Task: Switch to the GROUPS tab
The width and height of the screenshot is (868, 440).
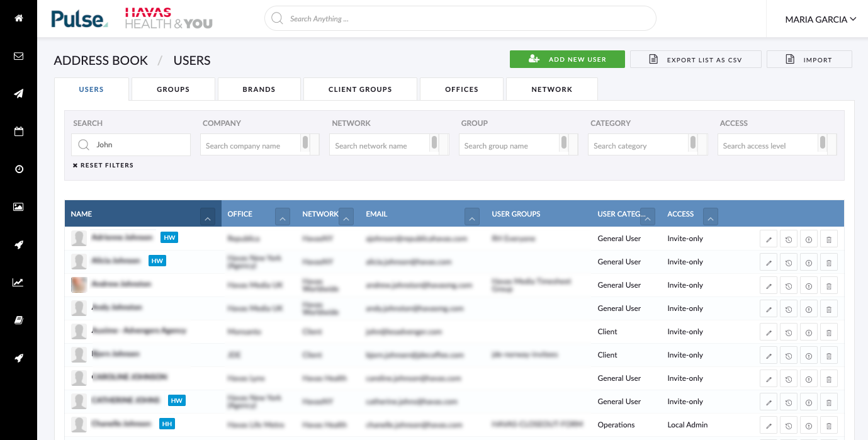Action: point(172,89)
